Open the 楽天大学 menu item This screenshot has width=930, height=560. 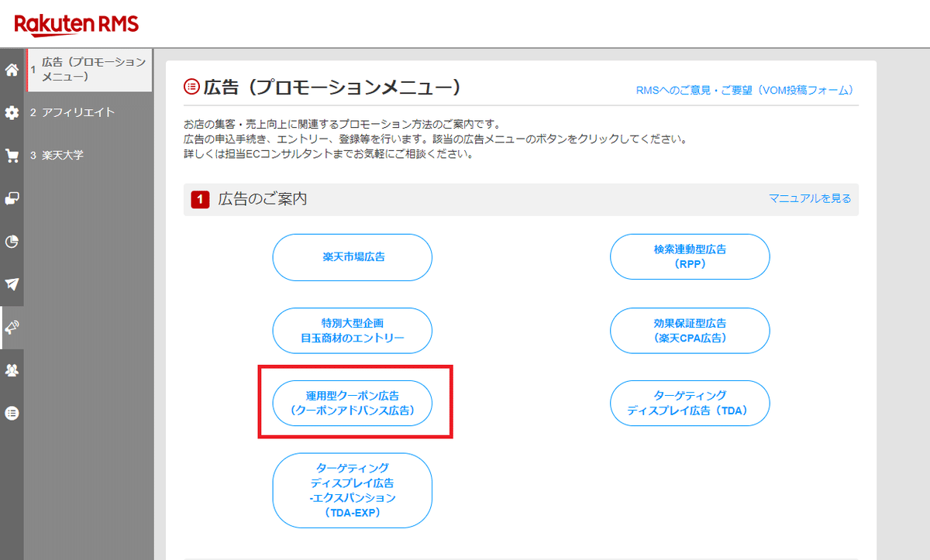[63, 155]
